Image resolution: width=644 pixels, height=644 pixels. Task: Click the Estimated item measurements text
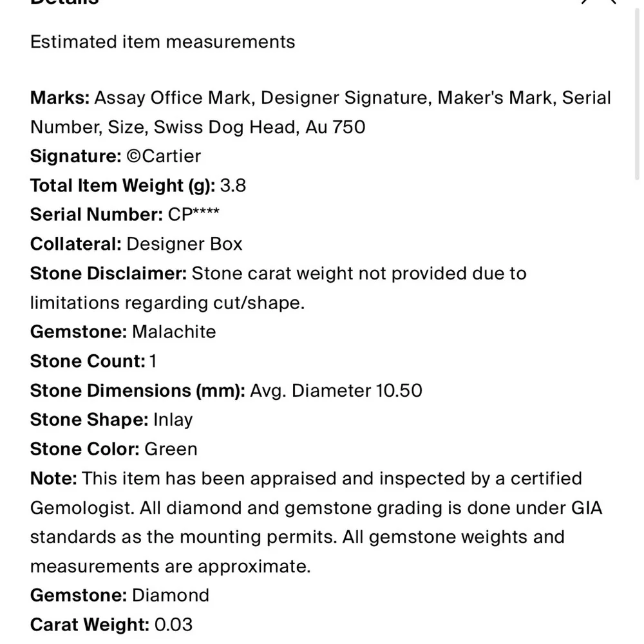tap(162, 42)
